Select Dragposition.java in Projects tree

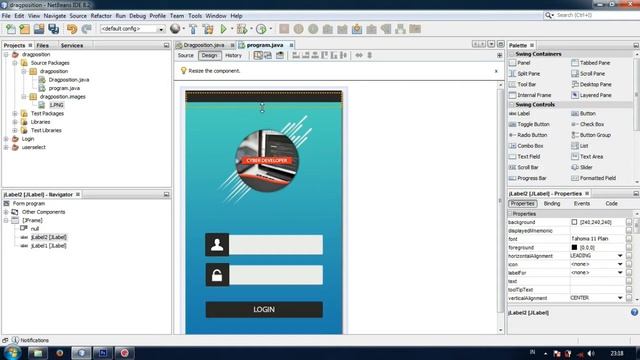click(x=69, y=80)
